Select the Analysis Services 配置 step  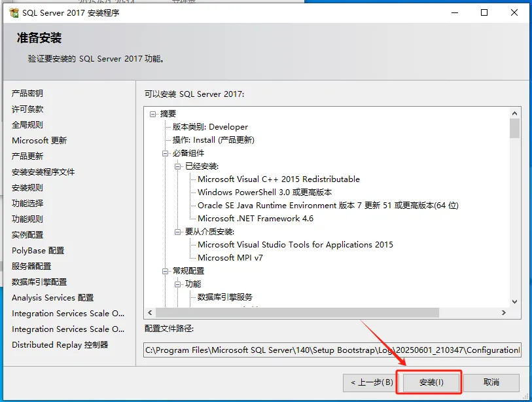point(52,297)
